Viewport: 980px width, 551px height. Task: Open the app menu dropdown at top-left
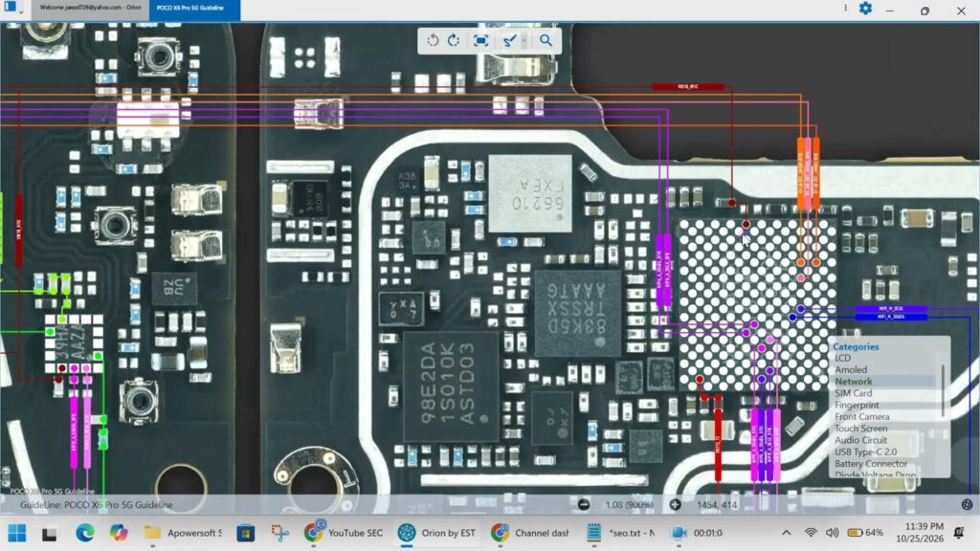coord(12,8)
